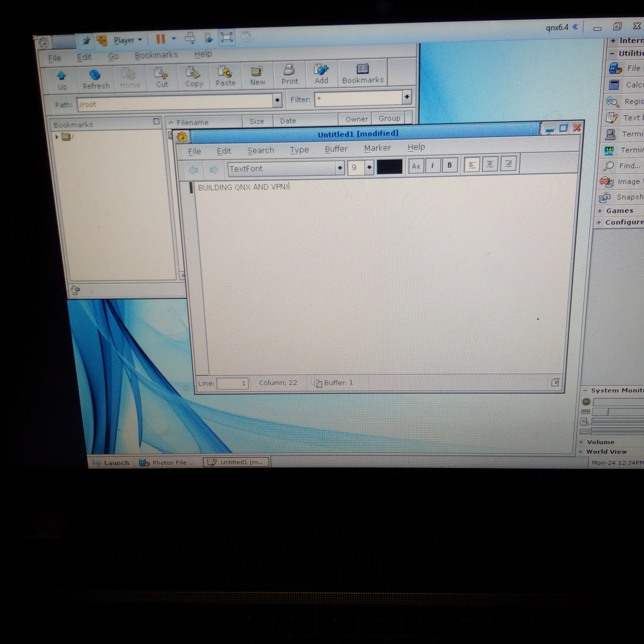Viewport: 644px width, 644px height.
Task: Align text right in the editor
Action: [x=508, y=164]
